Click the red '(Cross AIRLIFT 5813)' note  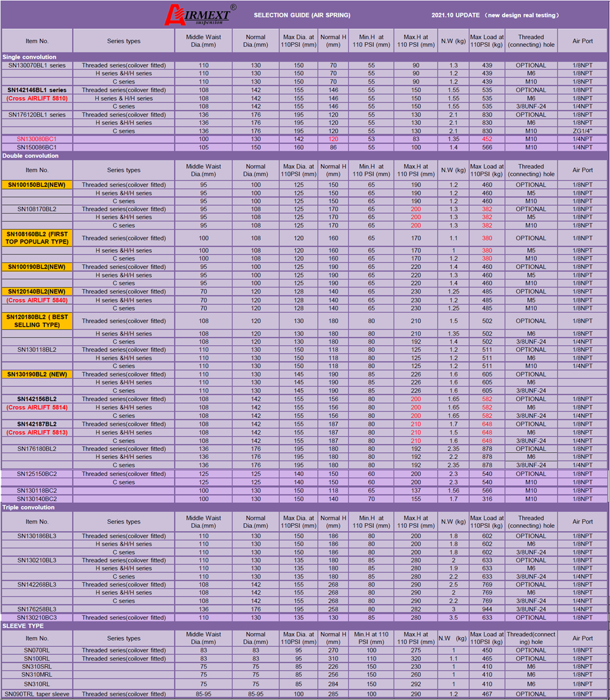(x=37, y=433)
